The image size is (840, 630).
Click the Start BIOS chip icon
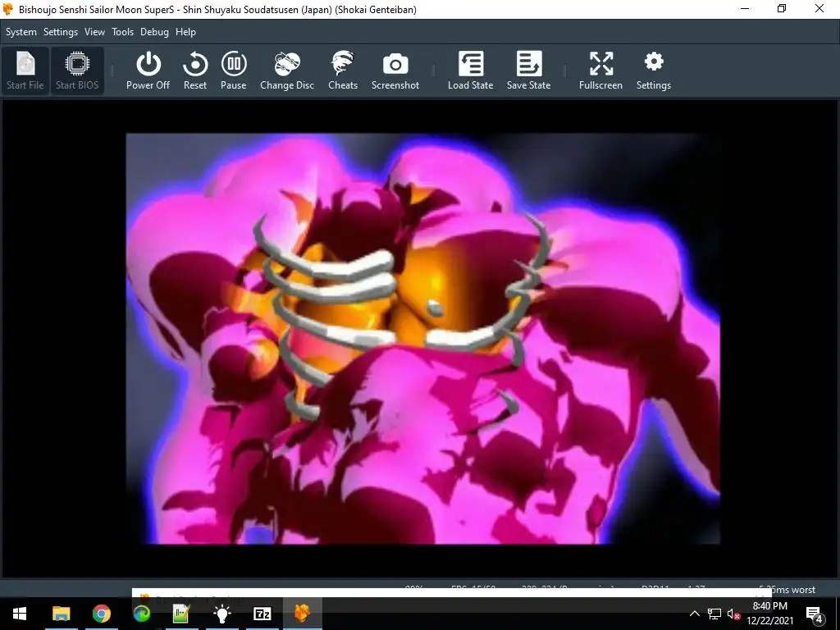tap(77, 71)
